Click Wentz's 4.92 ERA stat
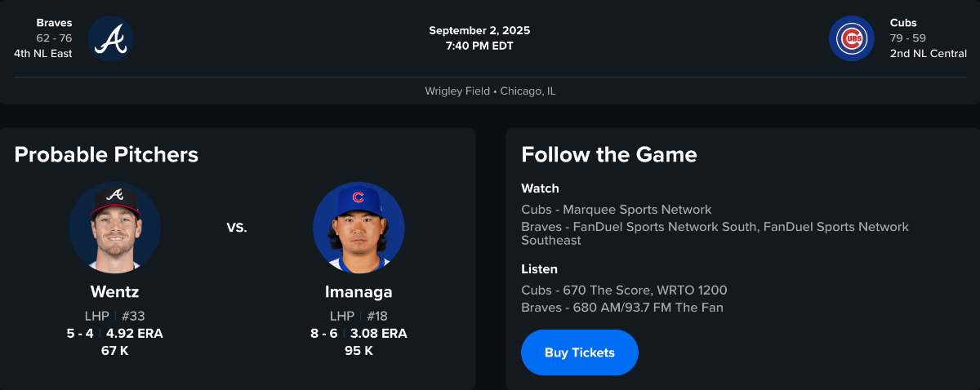Image resolution: width=980 pixels, height=390 pixels. click(x=134, y=334)
